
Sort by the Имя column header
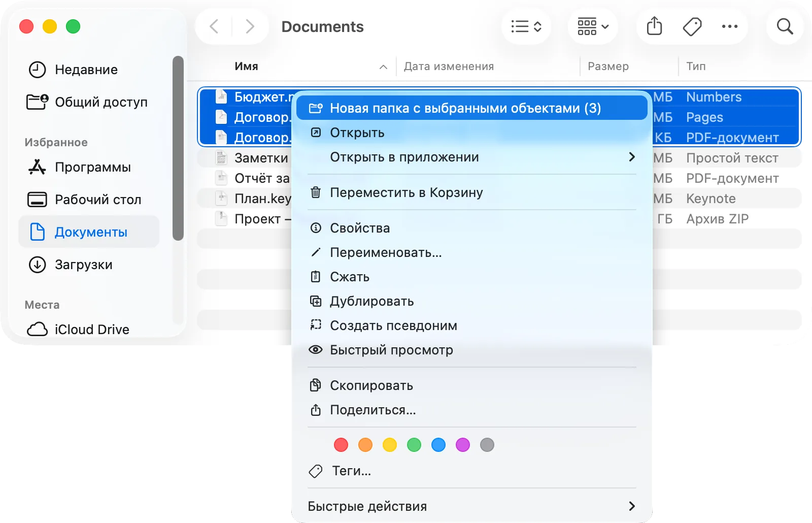311,67
